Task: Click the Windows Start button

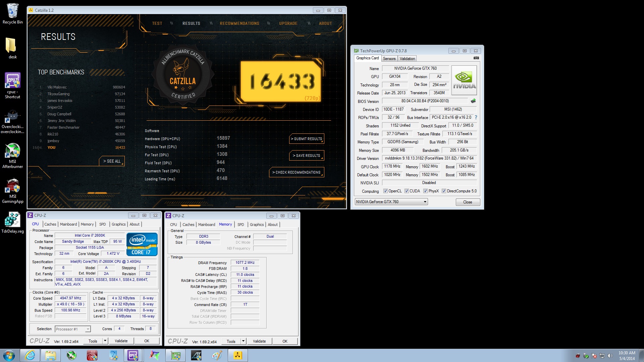Action: click(9, 355)
